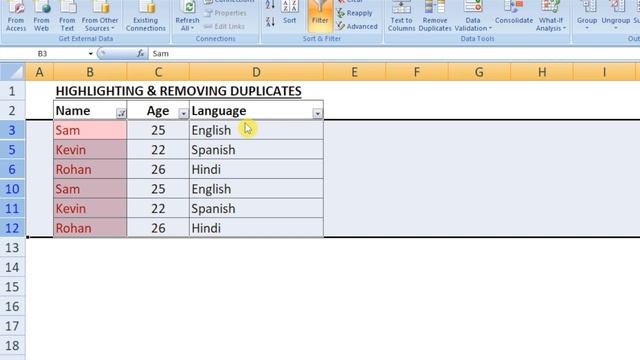Click Hindi in row 12
The image size is (640, 360).
point(256,228)
